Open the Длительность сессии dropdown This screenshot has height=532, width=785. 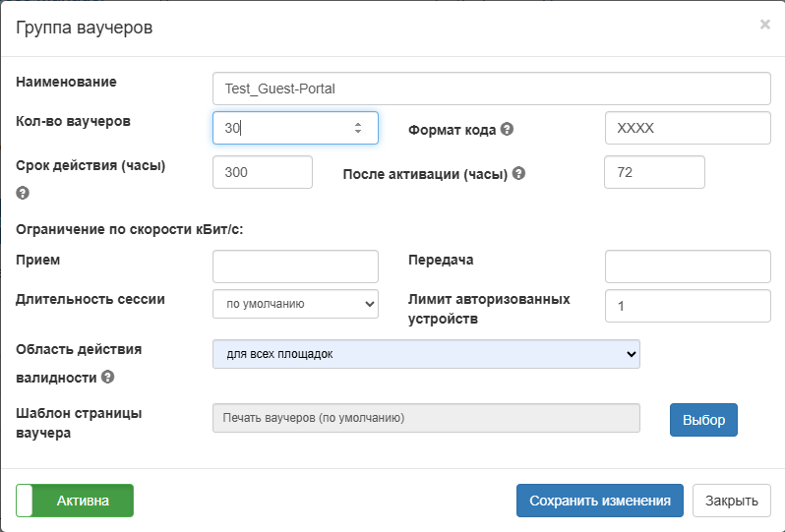tap(295, 304)
